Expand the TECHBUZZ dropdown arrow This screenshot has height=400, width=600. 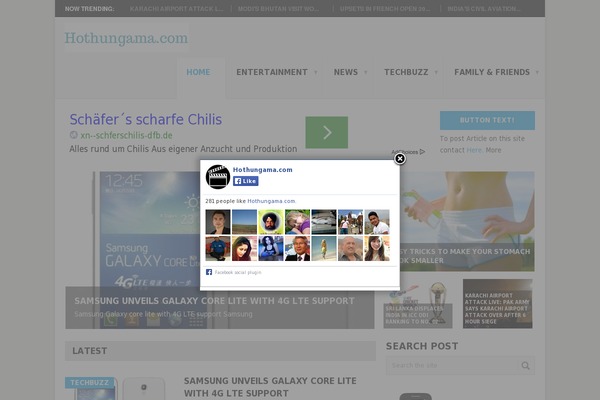(x=436, y=72)
